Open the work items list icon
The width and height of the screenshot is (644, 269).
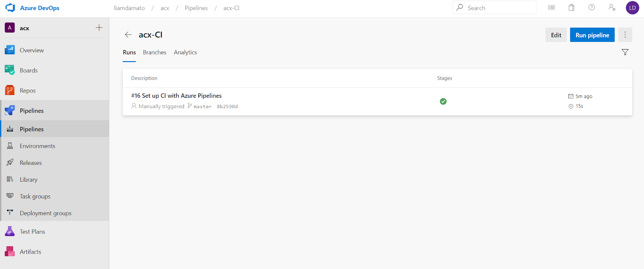click(x=551, y=8)
